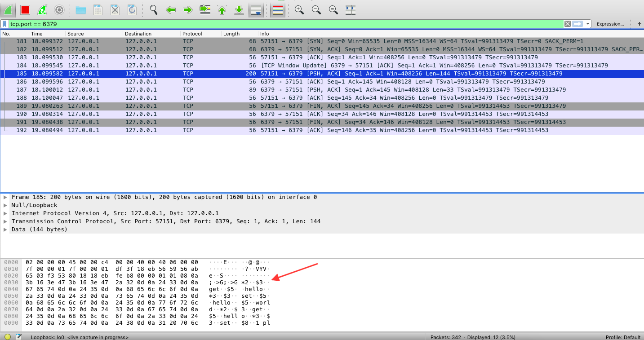Click the Info column header
This screenshot has height=340, width=644.
tap(451, 34)
